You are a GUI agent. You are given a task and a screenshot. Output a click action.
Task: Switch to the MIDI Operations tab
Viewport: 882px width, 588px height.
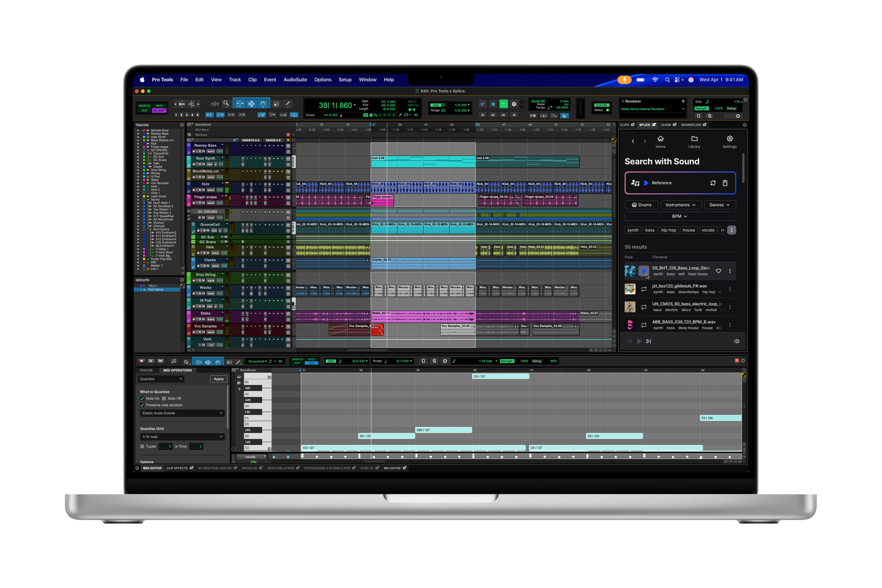pyautogui.click(x=177, y=370)
